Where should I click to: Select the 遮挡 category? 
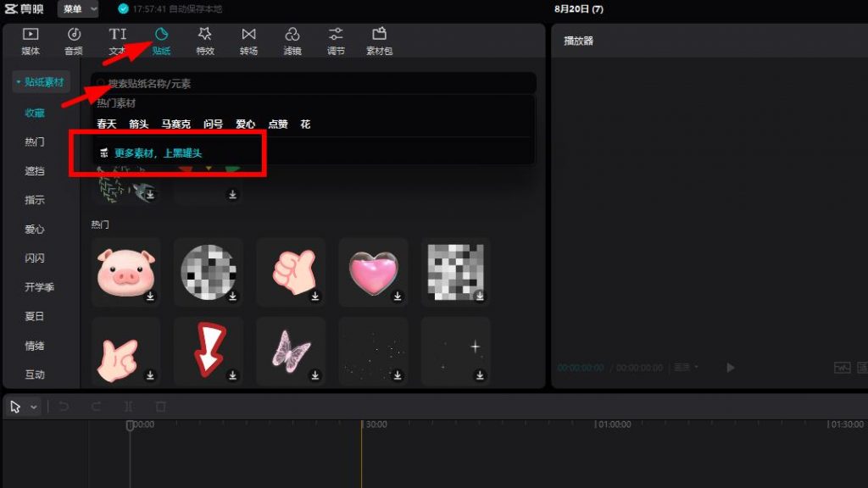(x=34, y=171)
